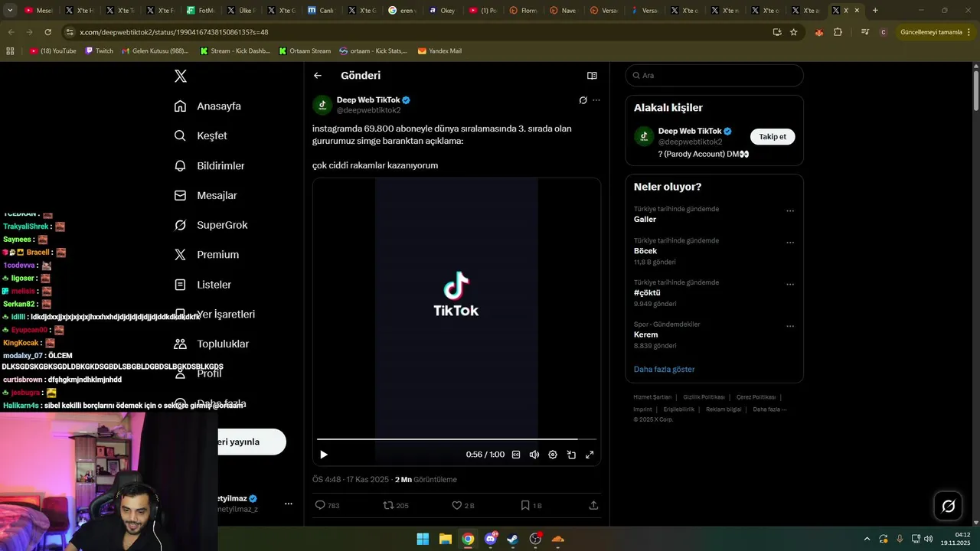Open Deep Web TikTok's profile avatar on post
The image size is (980, 551).
[x=322, y=105]
